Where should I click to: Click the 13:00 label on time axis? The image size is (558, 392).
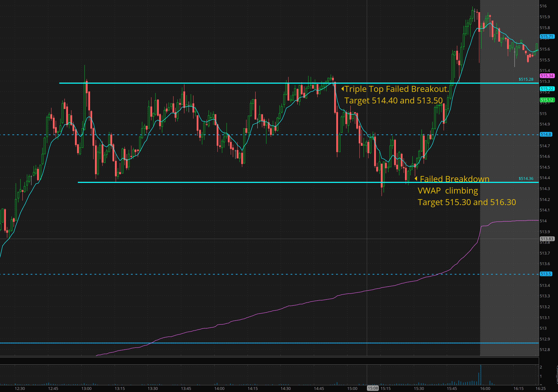[x=86, y=388]
